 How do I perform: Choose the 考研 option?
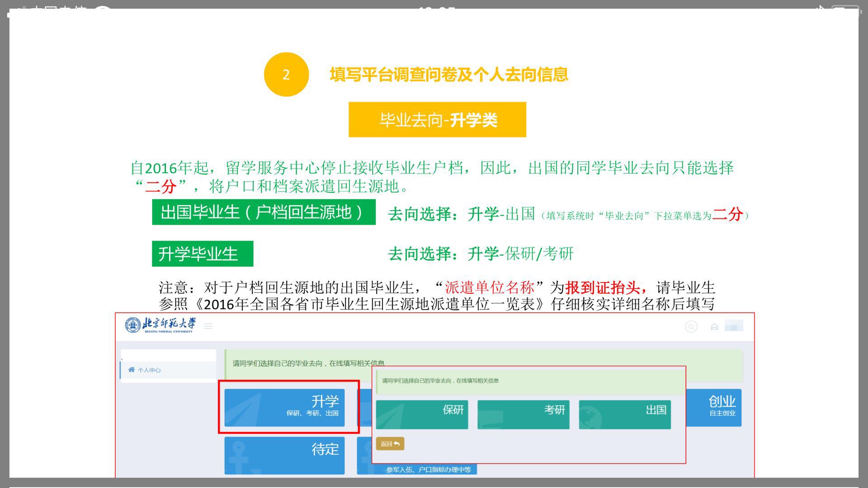[524, 413]
